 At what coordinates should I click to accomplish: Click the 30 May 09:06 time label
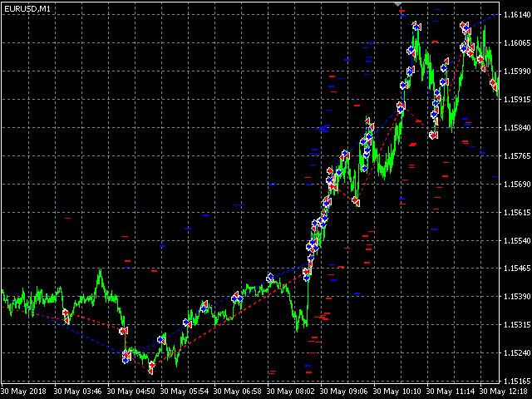pos(343,392)
